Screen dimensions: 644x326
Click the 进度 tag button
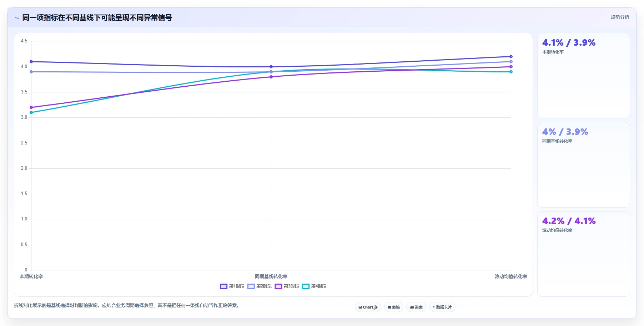416,307
